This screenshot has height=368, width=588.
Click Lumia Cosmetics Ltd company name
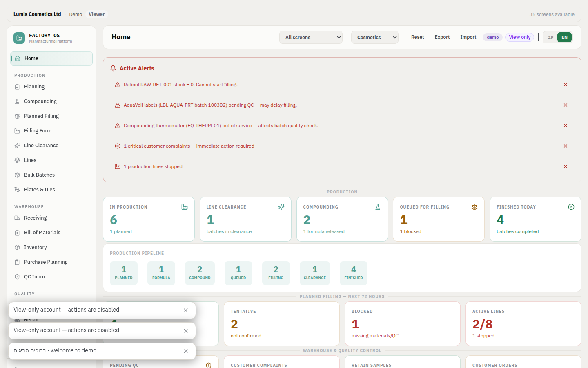coord(37,14)
